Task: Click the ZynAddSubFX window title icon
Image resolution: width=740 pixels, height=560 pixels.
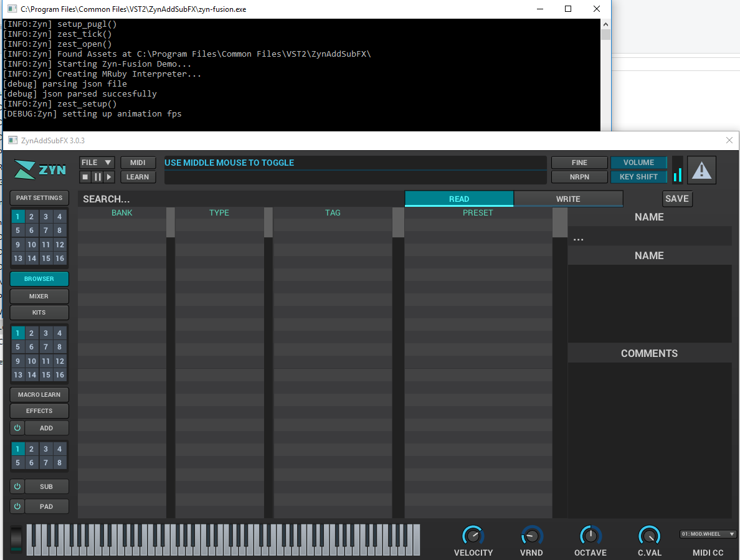Action: 12,140
